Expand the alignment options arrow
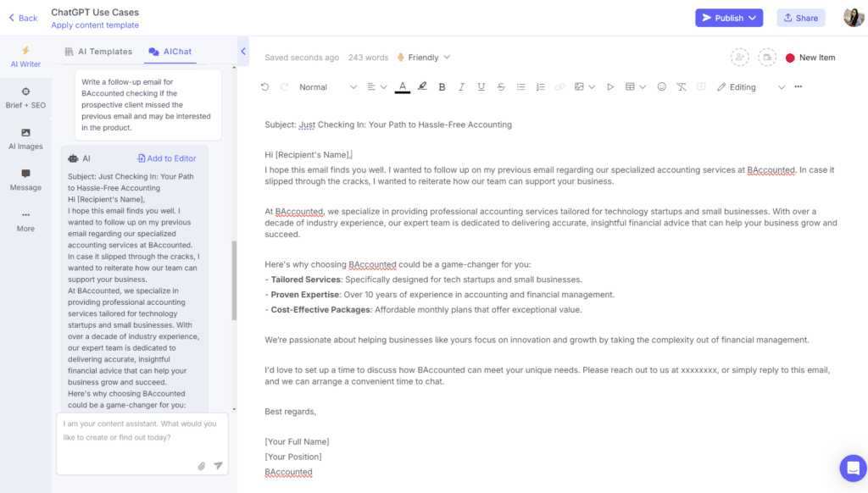 [x=384, y=87]
